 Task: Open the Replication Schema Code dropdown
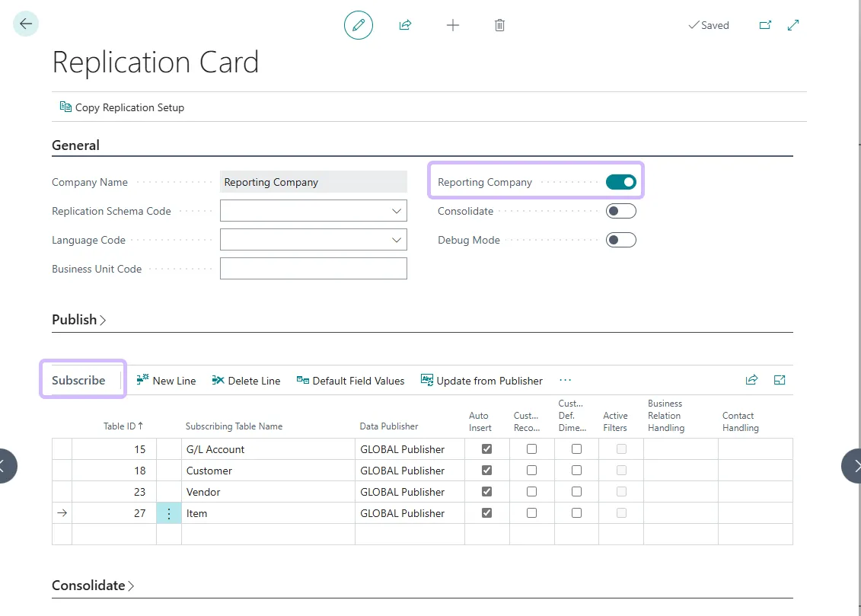click(x=396, y=210)
